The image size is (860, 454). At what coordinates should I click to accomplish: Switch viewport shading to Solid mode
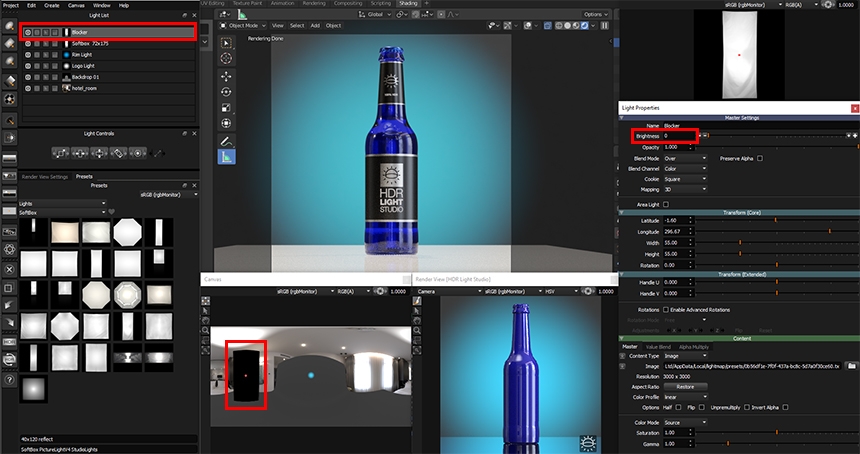tap(568, 25)
